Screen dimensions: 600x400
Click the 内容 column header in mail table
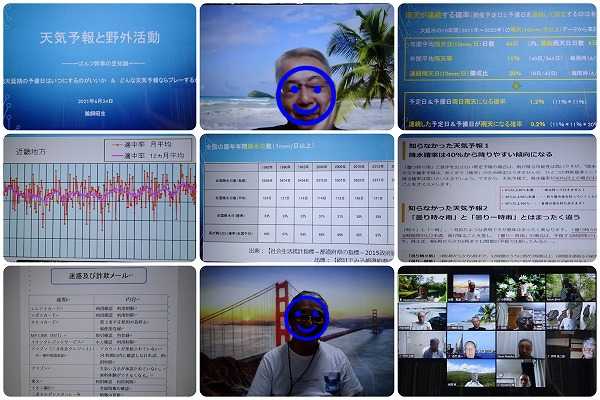131,300
